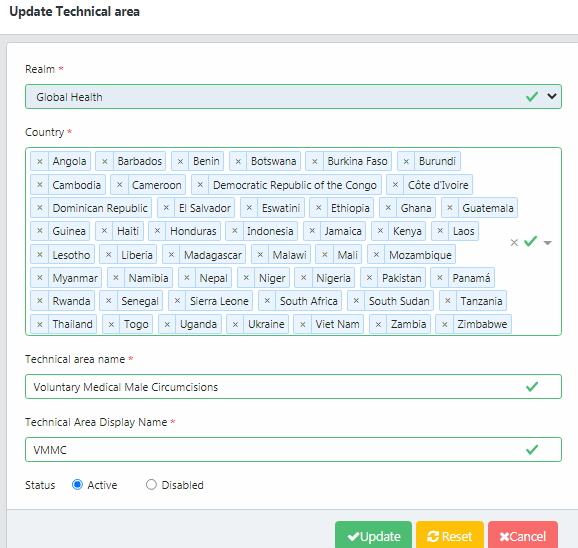578x548 pixels.
Task: Select the Zambia tag text
Action: pos(408,324)
